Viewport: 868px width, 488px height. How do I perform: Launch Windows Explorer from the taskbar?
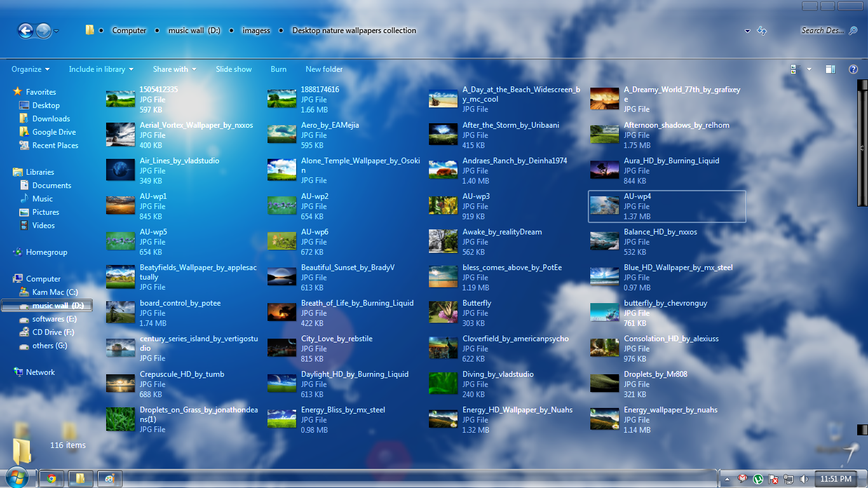click(80, 478)
